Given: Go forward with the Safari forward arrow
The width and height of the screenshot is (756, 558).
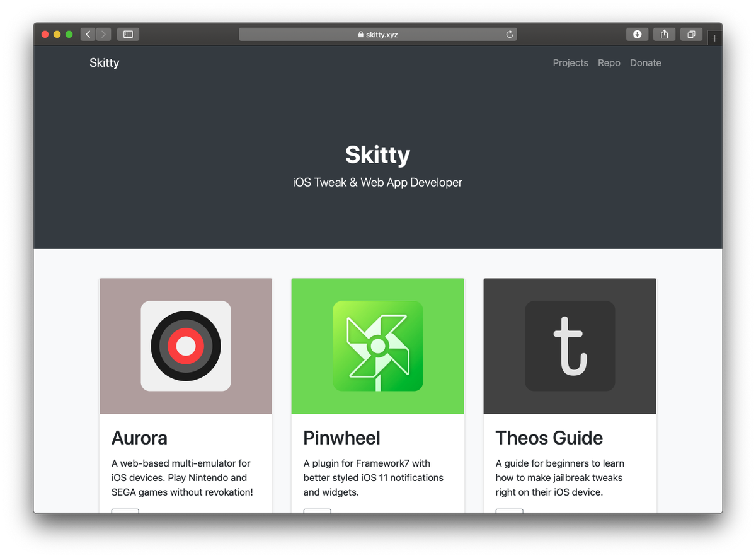Looking at the screenshot, I should point(103,34).
